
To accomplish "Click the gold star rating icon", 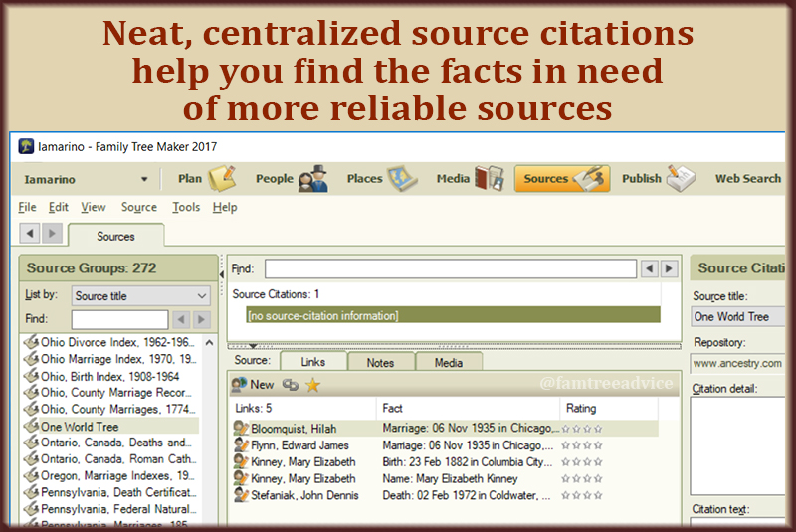I will click(x=312, y=385).
